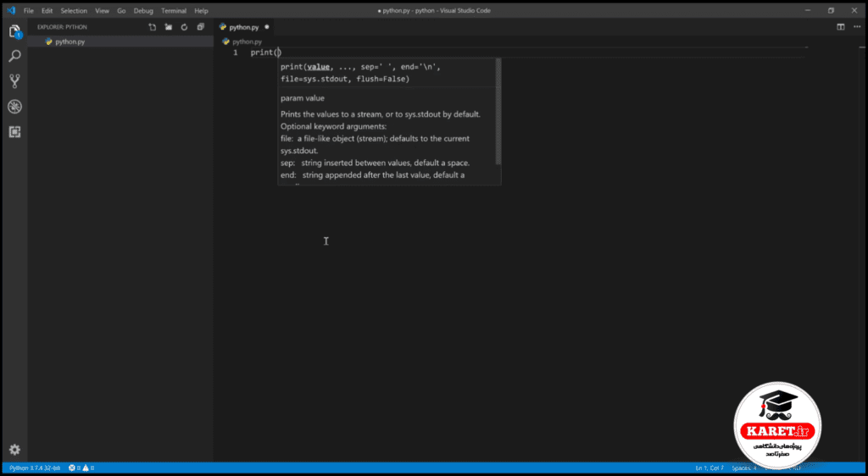
Task: Open the Go menu
Action: tap(121, 10)
